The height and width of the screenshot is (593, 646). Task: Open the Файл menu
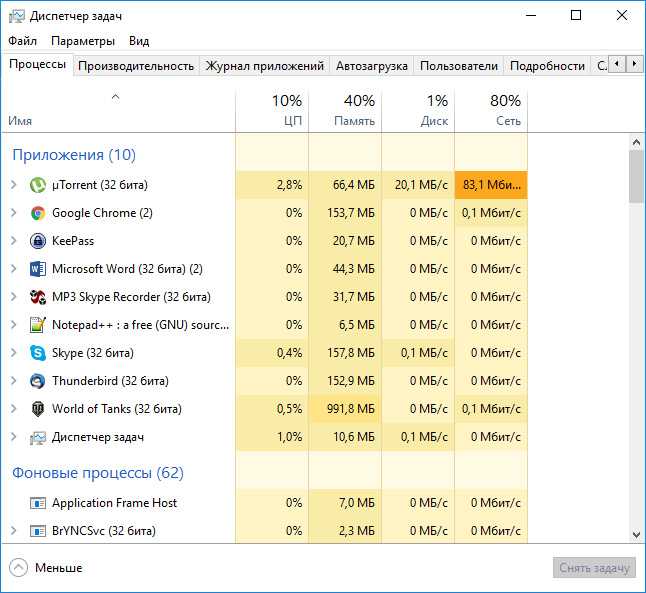coord(23,41)
